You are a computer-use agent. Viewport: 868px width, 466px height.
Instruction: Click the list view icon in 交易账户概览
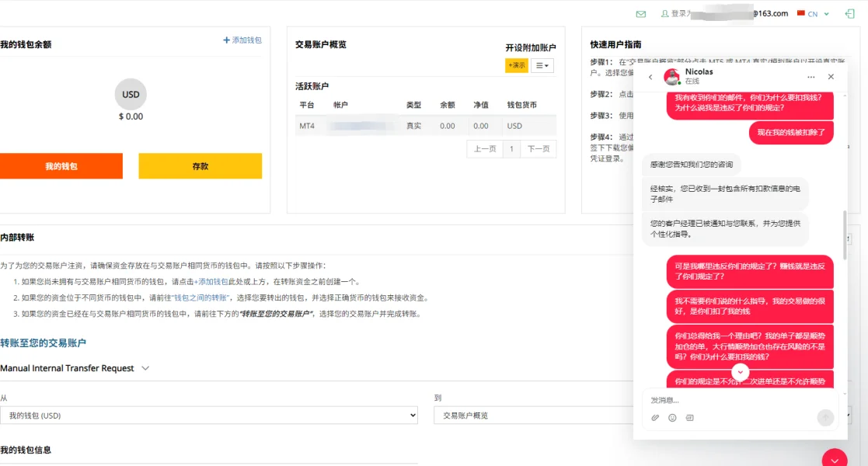pos(542,64)
